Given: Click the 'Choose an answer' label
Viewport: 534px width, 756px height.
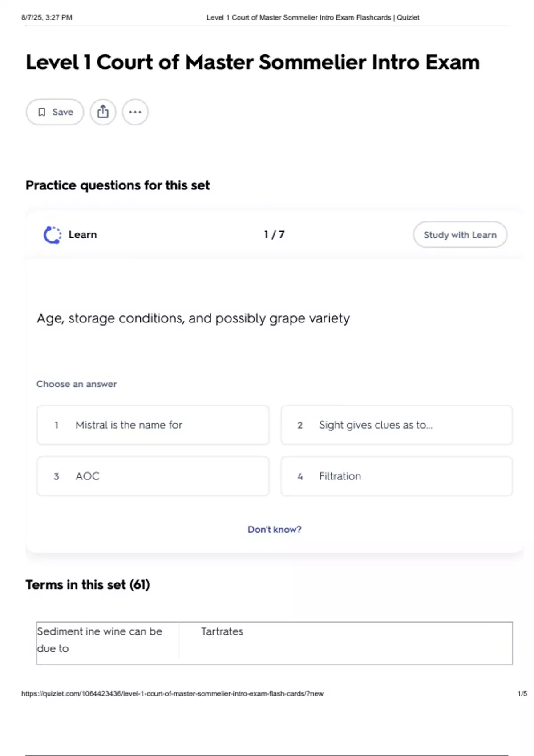Looking at the screenshot, I should pos(77,384).
